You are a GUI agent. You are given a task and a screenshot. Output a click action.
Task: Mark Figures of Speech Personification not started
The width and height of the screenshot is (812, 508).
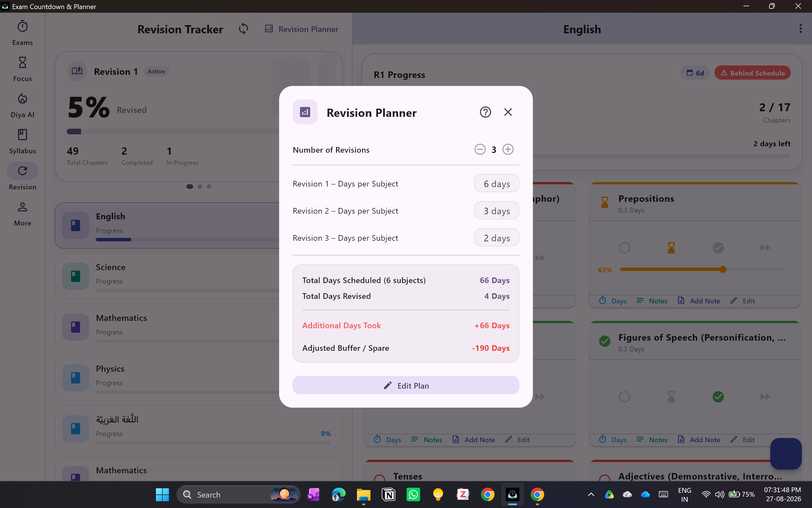tap(624, 397)
